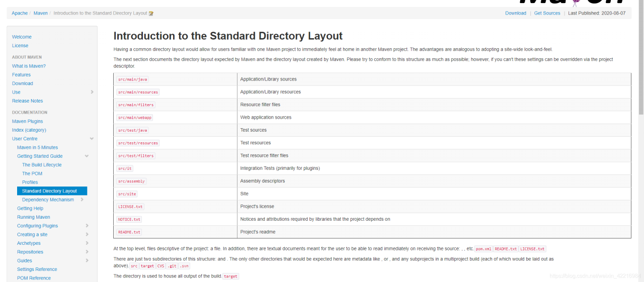Open the Get Sources link

[x=547, y=13]
